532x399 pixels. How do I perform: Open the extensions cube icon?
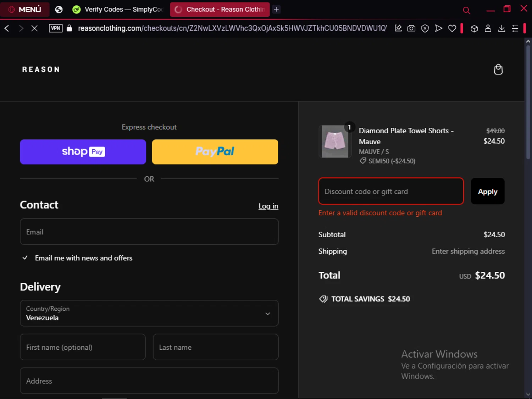[x=474, y=29]
